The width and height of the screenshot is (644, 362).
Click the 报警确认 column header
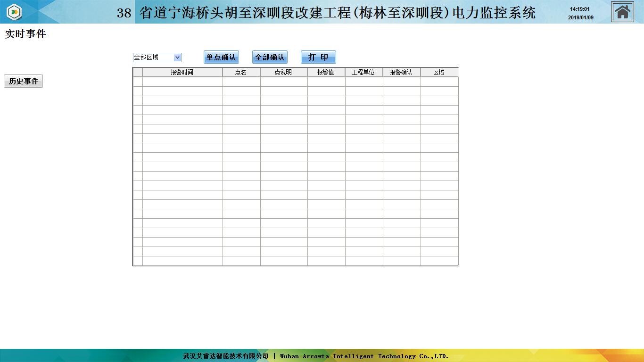[x=401, y=72]
